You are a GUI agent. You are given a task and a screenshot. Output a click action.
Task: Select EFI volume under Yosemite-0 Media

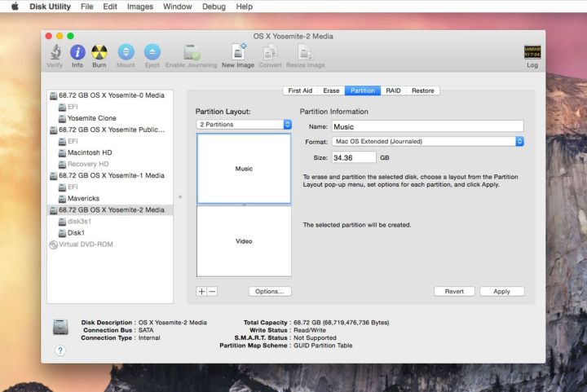[110, 107]
